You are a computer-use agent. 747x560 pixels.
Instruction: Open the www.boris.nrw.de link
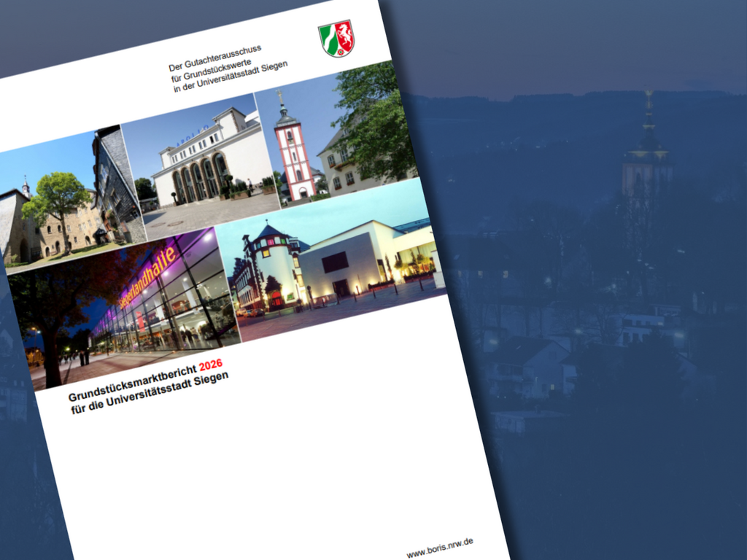coord(440,547)
